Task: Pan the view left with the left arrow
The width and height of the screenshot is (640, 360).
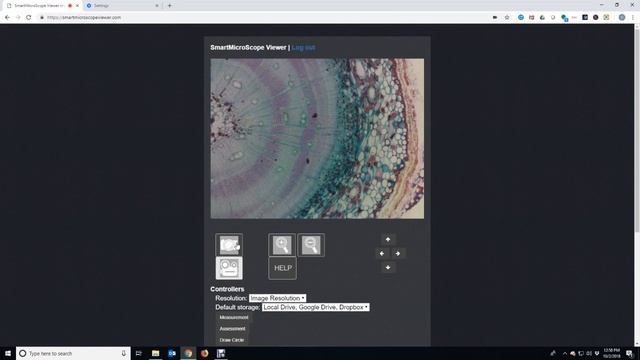Action: pos(382,253)
